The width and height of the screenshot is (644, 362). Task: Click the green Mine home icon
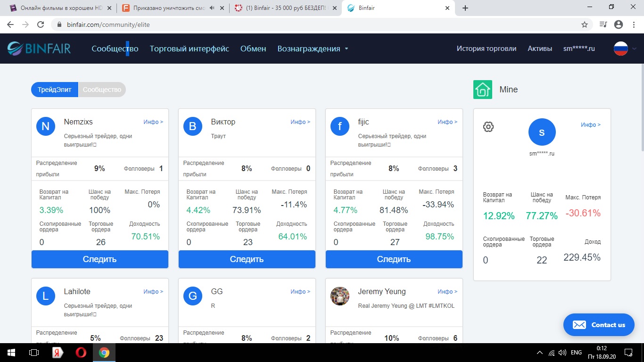pyautogui.click(x=482, y=90)
